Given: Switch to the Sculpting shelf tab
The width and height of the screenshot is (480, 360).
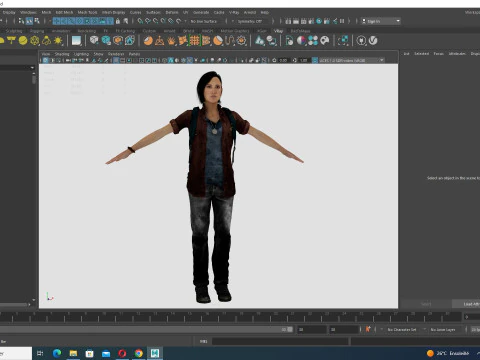Looking at the screenshot, I should pos(14,31).
